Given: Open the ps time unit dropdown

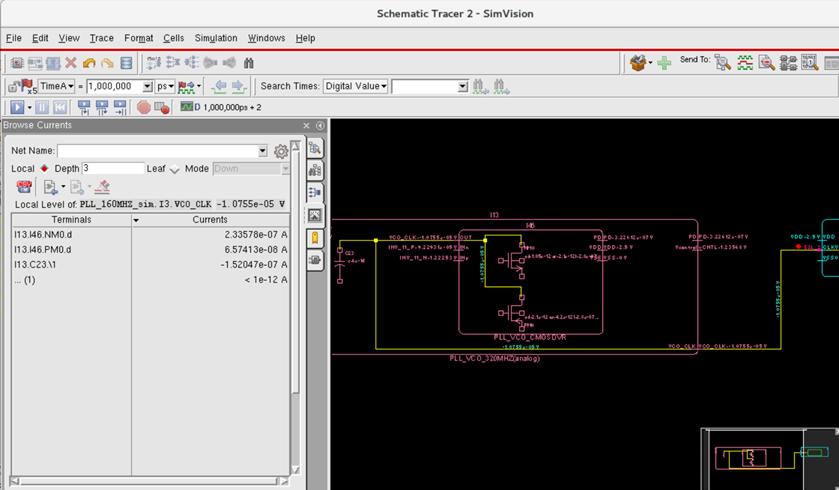Looking at the screenshot, I should [x=165, y=86].
